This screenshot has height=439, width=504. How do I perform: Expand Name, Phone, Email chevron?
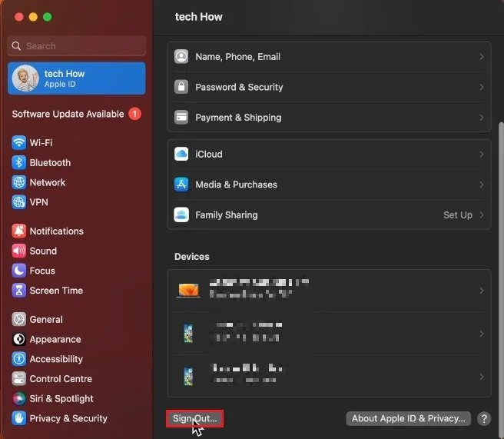tap(481, 57)
